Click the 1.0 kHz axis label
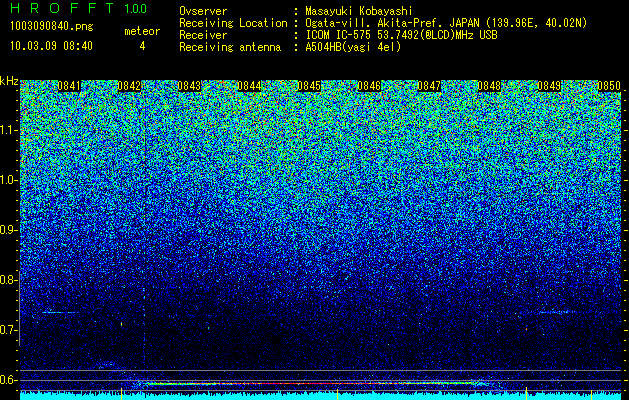The image size is (629, 400). (x=7, y=181)
